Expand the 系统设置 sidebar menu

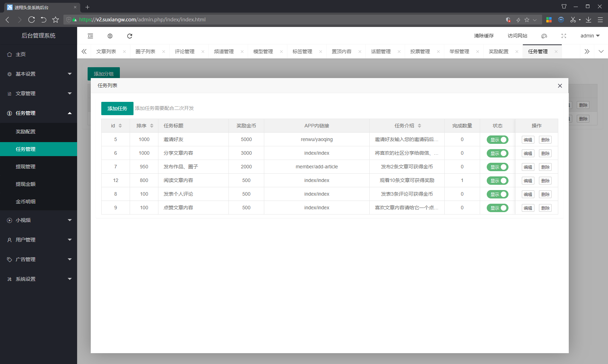tap(39, 279)
